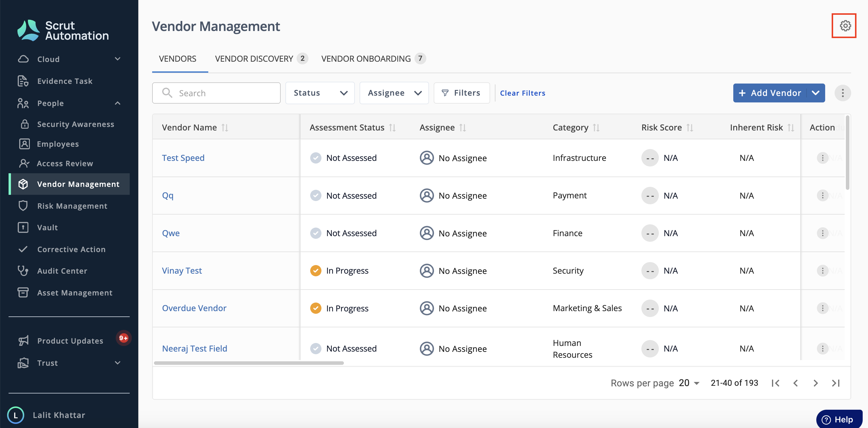Focus the vendor Search field
The height and width of the screenshot is (428, 868).
click(x=216, y=93)
